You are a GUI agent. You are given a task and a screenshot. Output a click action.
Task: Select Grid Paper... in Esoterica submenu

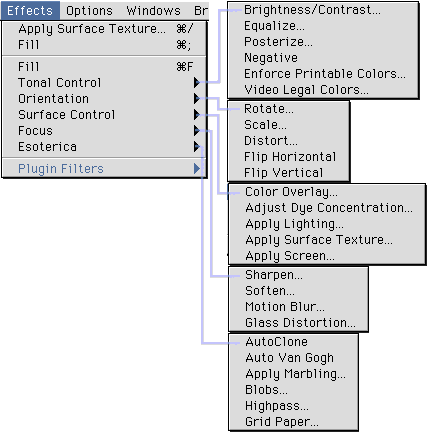[282, 422]
